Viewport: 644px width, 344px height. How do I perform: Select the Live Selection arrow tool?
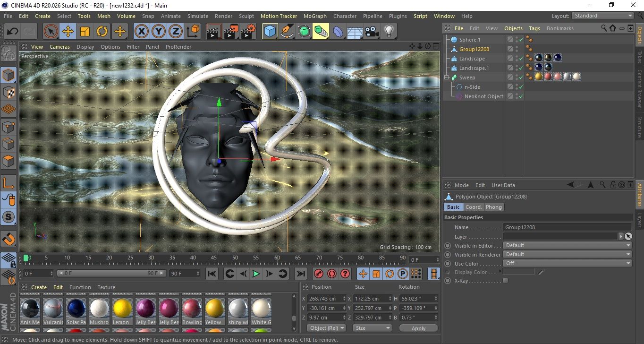(x=51, y=32)
